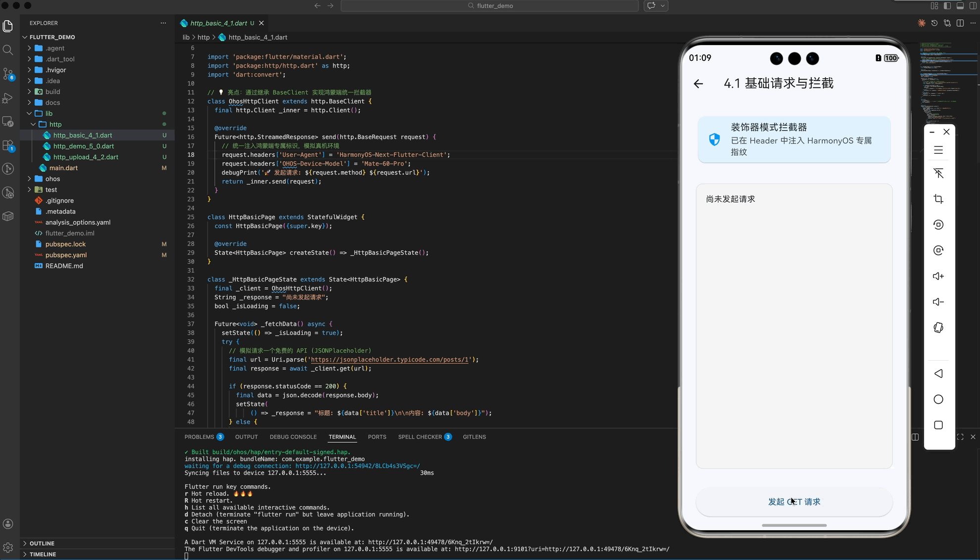Viewport: 980px width, 560px height.
Task: Switch to the DEBUG CONSOLE tab
Action: coord(293,437)
